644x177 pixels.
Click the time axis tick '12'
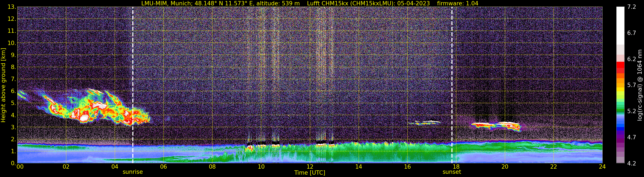point(310,167)
